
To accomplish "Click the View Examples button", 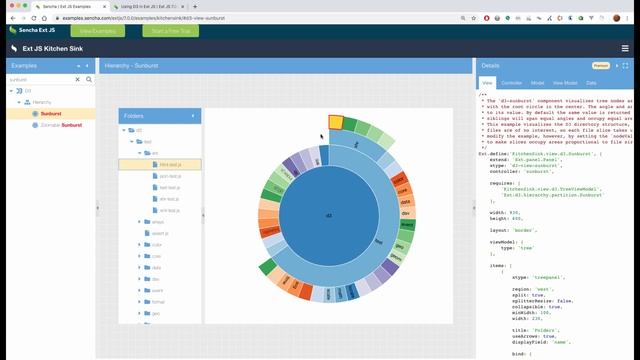I will (98, 31).
